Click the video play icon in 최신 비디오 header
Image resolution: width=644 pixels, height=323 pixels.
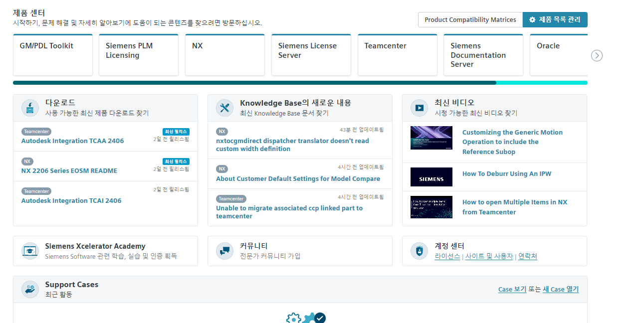tap(419, 108)
